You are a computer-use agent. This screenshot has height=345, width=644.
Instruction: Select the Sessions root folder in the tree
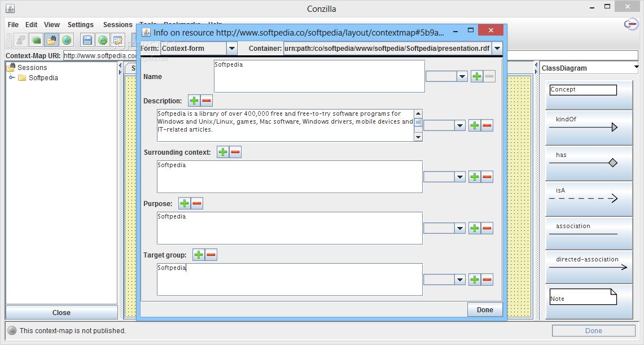pos(27,67)
